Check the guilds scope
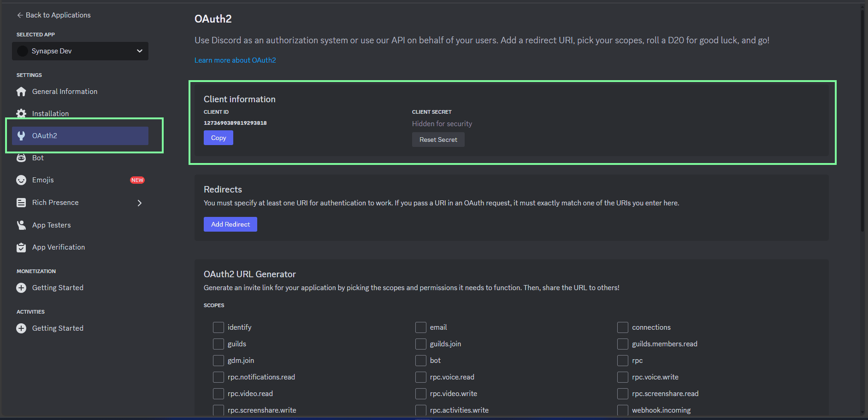Viewport: 868px width, 420px height. pos(218,344)
